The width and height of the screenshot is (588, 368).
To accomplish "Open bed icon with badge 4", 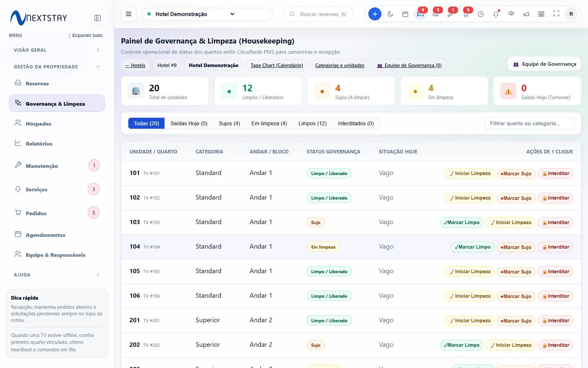I will (420, 14).
